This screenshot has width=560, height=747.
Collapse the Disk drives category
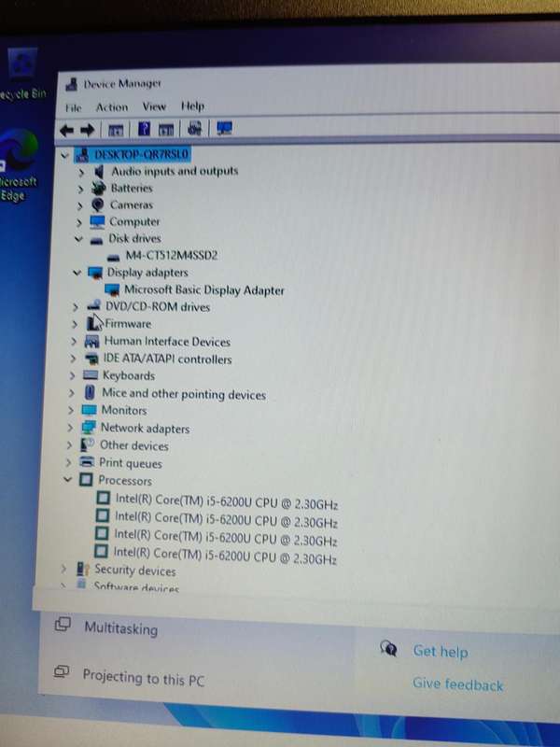tap(78, 239)
